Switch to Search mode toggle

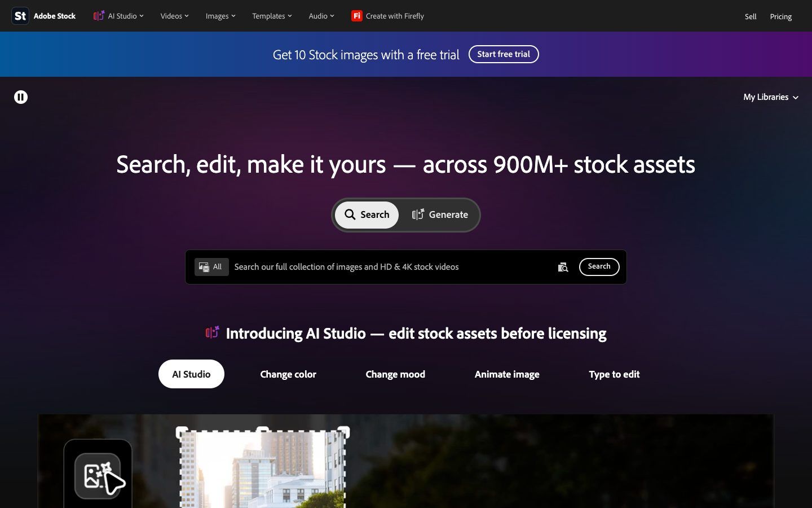point(367,214)
